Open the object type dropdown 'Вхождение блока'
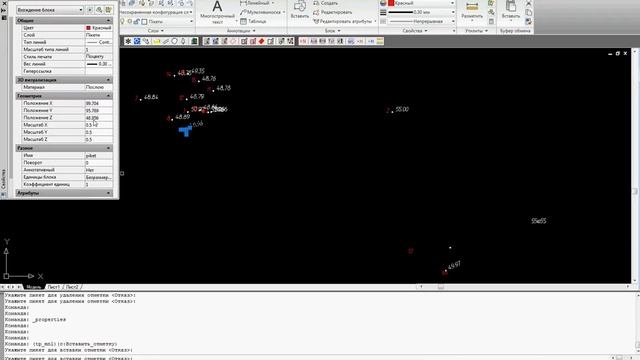 click(x=50, y=9)
